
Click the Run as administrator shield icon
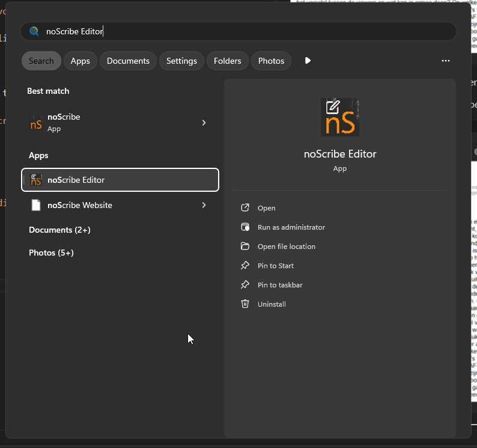point(245,227)
